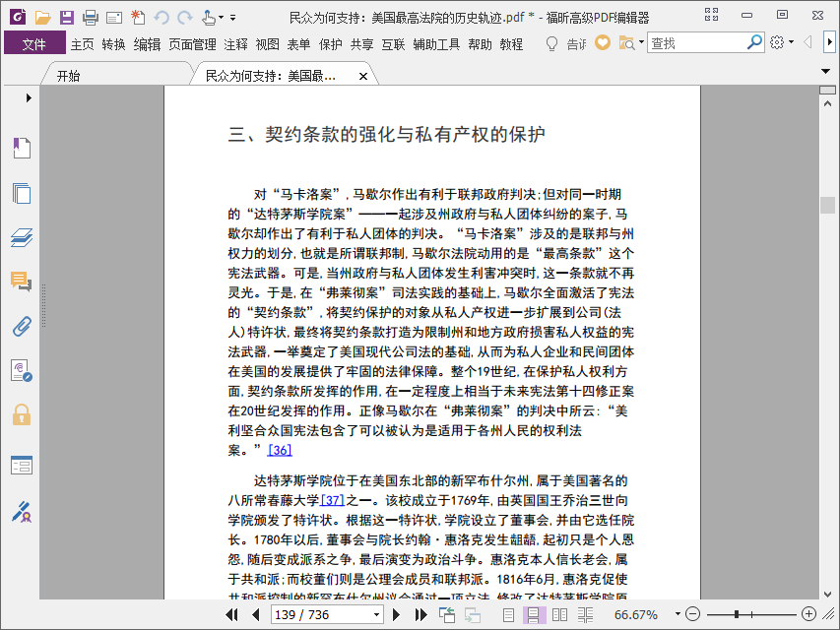
Task: Open the 帮助 ribbon tab
Action: pos(480,44)
